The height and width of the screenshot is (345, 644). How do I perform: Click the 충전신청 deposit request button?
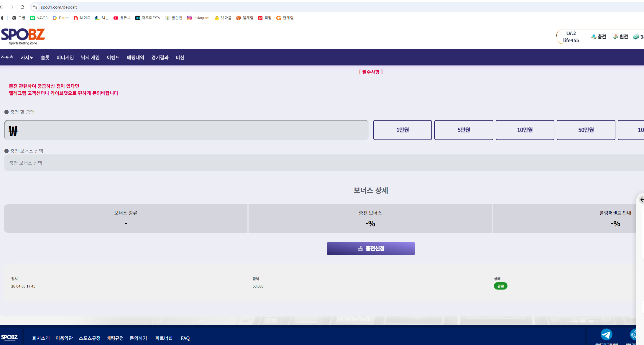point(371,249)
